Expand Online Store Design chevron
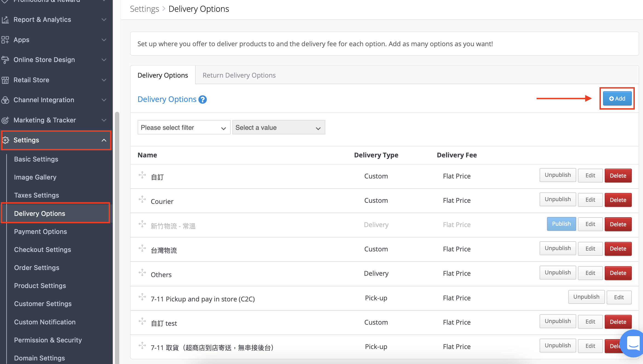Image resolution: width=643 pixels, height=364 pixels. pos(104,60)
